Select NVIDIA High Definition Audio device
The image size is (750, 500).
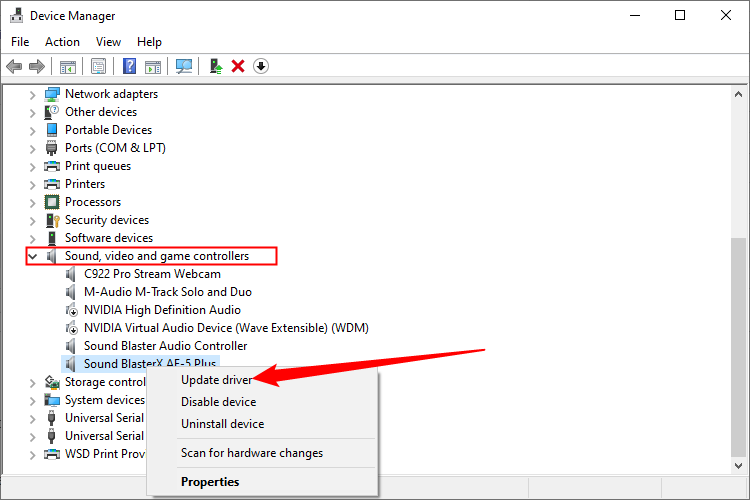[x=162, y=310]
